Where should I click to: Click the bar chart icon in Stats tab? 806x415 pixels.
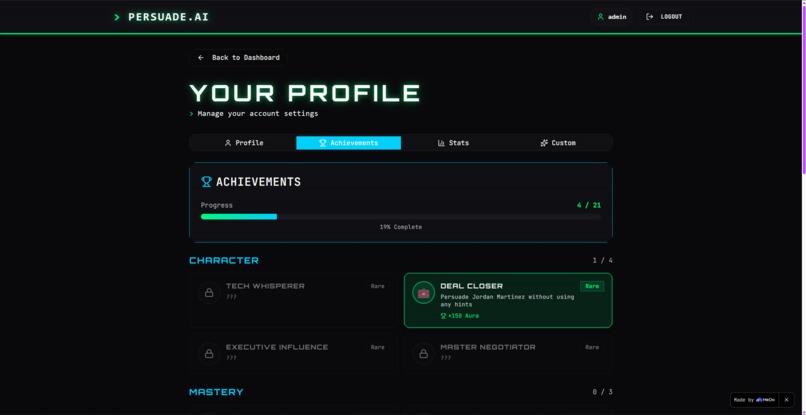coord(441,143)
